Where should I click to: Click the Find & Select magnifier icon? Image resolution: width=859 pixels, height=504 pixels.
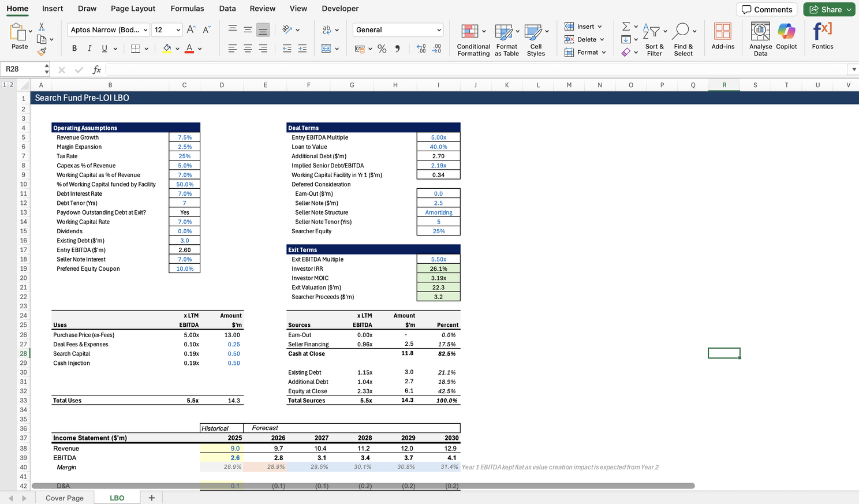(x=682, y=32)
